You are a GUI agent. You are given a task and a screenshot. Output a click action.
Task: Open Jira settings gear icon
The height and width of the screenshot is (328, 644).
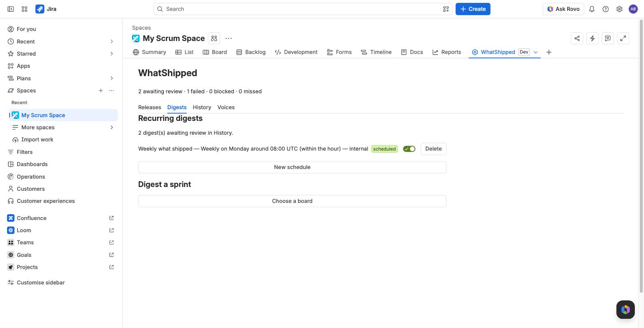point(619,9)
